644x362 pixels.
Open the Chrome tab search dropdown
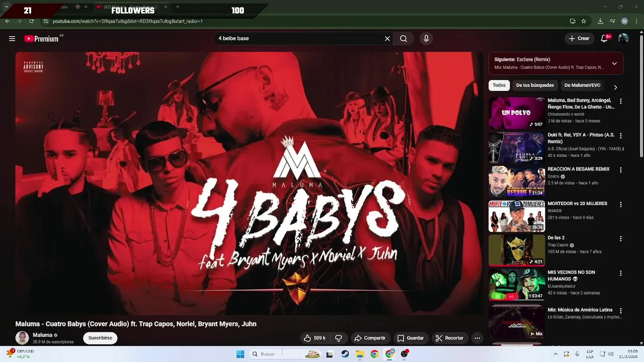tap(7, 7)
